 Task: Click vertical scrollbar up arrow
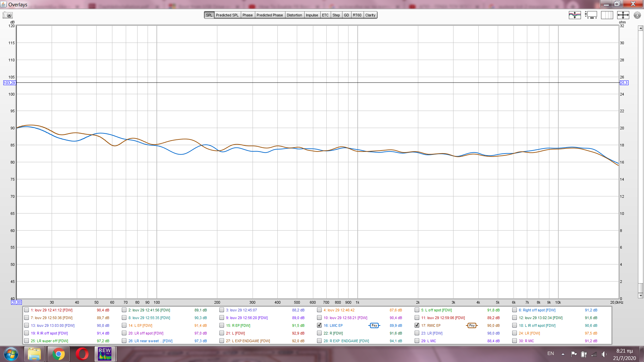pos(640,28)
